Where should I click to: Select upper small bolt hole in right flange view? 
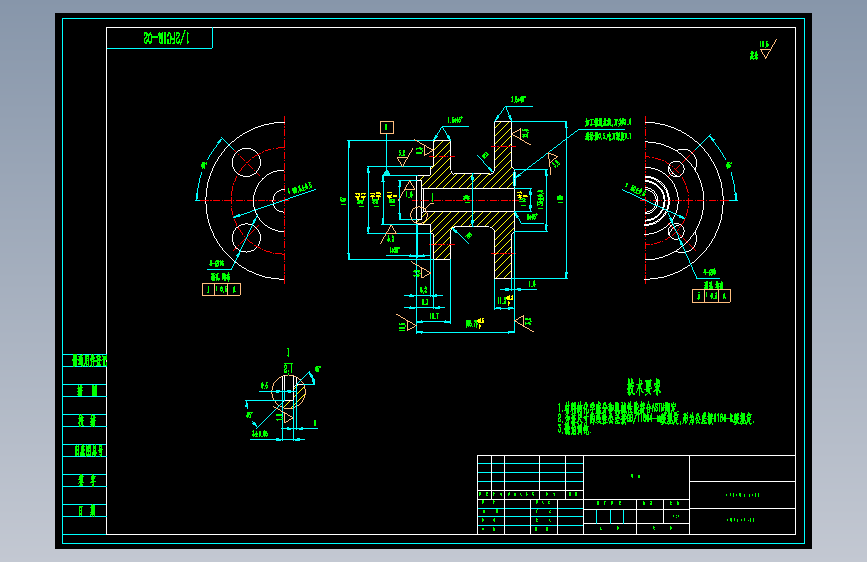tap(676, 169)
